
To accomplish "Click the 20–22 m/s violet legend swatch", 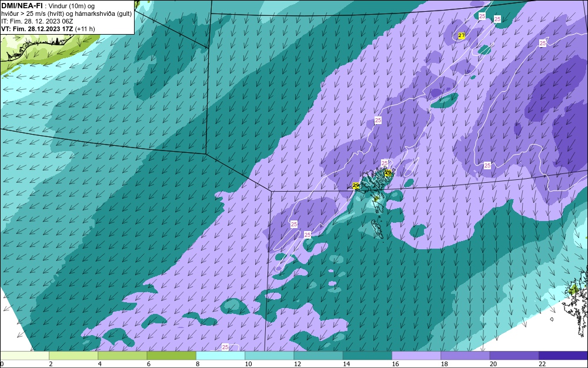I will click(x=514, y=356).
